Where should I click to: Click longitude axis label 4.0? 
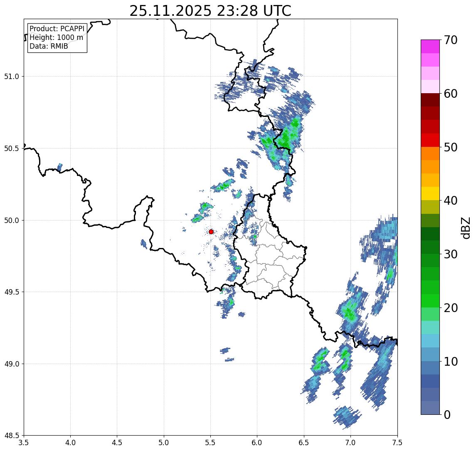point(70,443)
